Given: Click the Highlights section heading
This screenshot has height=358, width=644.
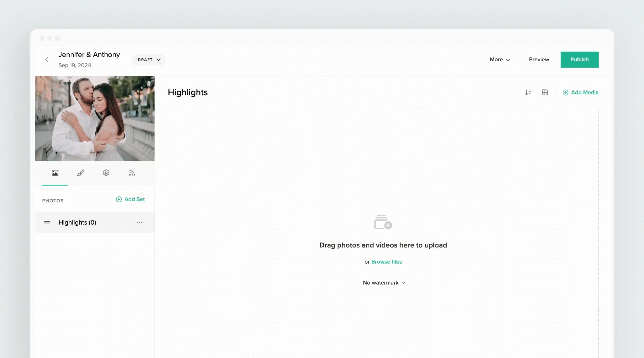Looking at the screenshot, I should click(188, 93).
